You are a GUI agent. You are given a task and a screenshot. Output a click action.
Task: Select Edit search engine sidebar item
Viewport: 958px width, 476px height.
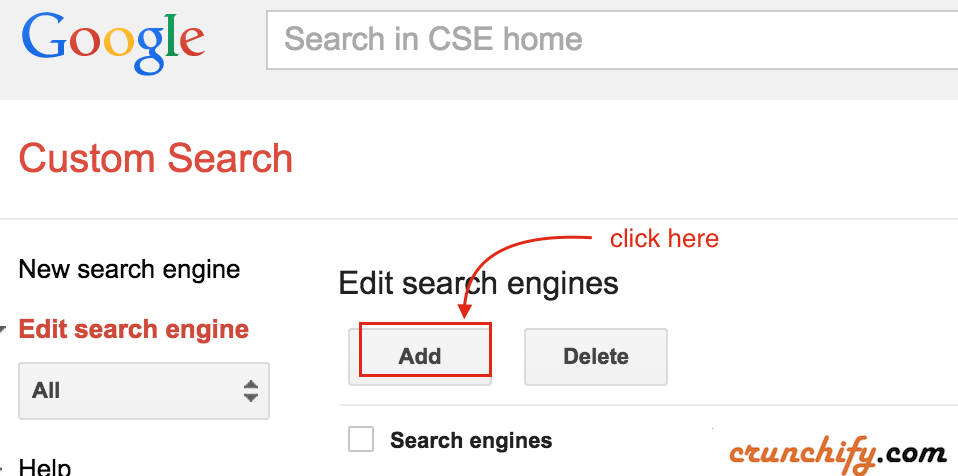click(134, 329)
